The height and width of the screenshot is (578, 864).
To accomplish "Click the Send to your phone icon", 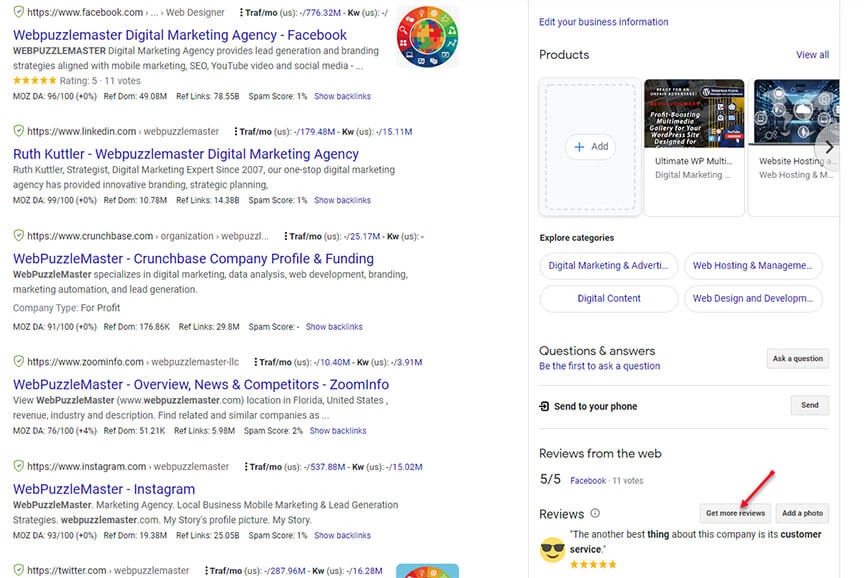I will pos(544,406).
